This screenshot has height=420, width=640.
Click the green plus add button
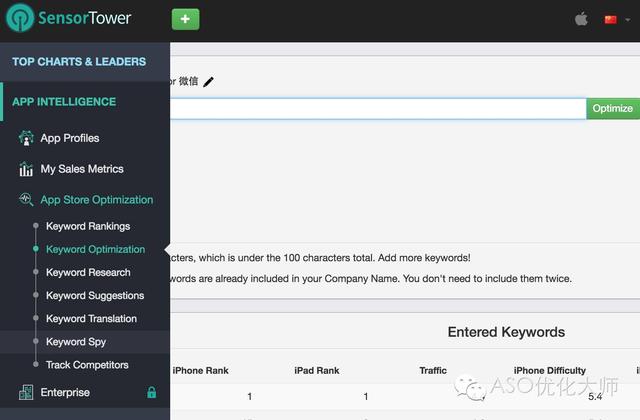click(x=185, y=19)
